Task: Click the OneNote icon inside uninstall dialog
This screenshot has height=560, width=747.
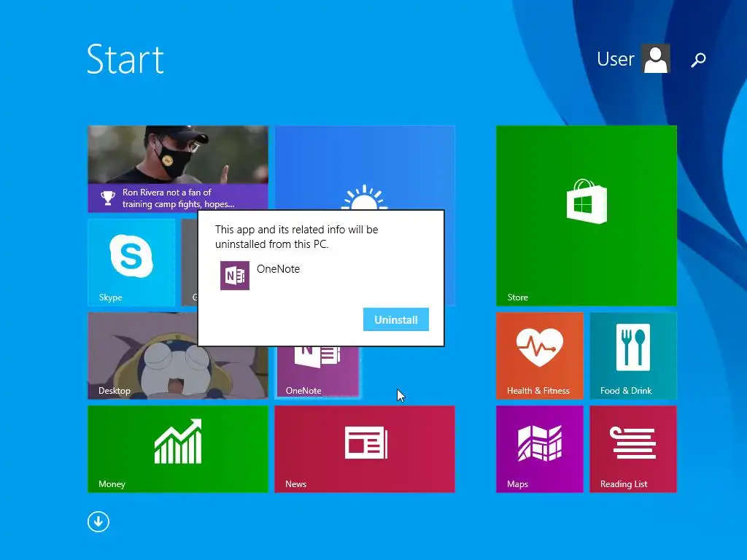Action: point(234,275)
